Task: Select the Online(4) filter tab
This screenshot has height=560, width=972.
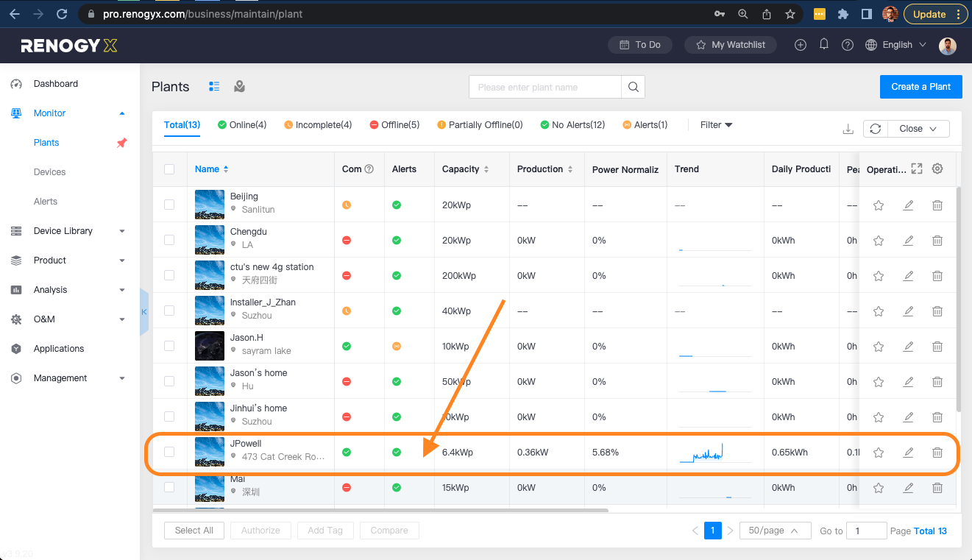Action: 242,125
